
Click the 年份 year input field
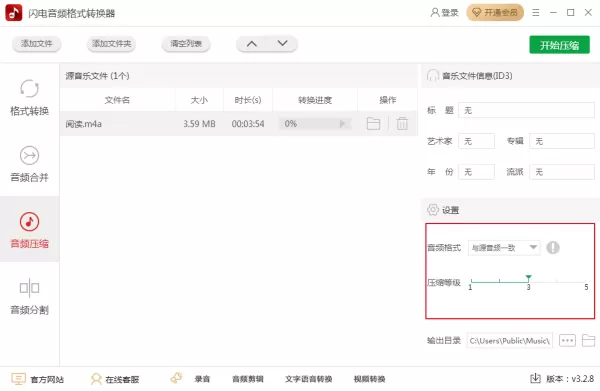476,172
